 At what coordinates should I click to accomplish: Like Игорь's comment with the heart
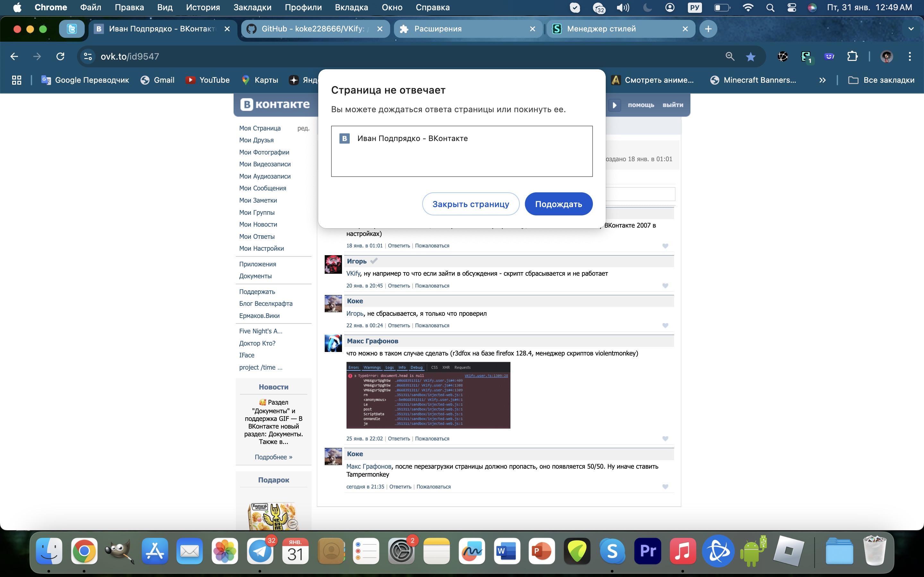pyautogui.click(x=665, y=286)
